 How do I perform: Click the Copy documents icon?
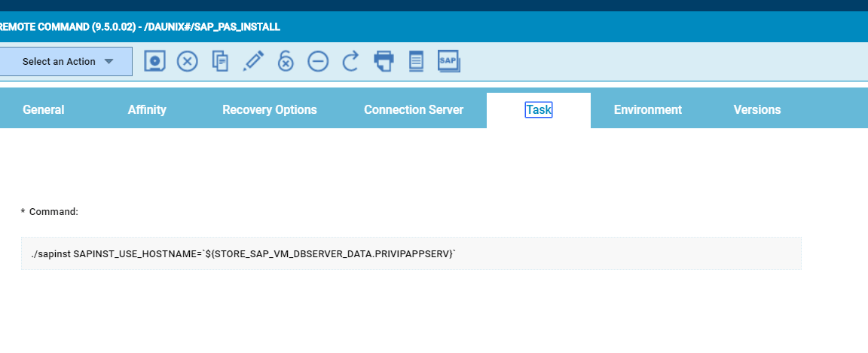coord(220,61)
